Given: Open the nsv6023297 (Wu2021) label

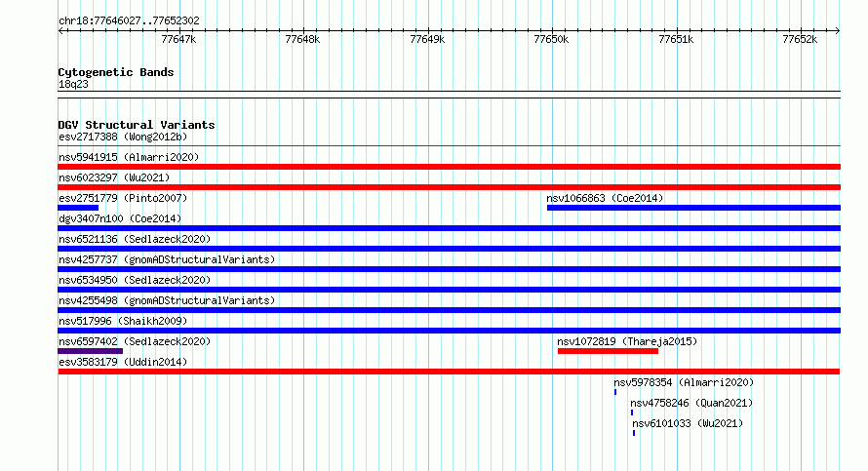Looking at the screenshot, I should pos(114,177).
